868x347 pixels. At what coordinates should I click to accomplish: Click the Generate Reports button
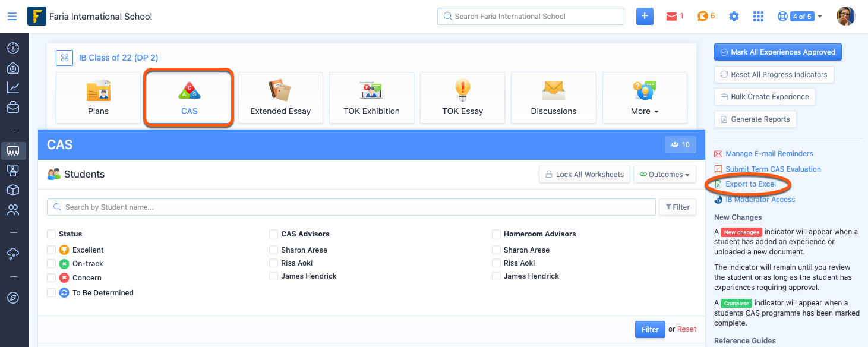(x=755, y=119)
